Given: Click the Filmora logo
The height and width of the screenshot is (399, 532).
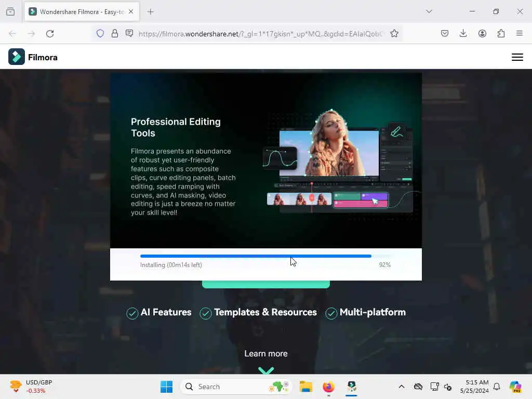Looking at the screenshot, I should 33,57.
